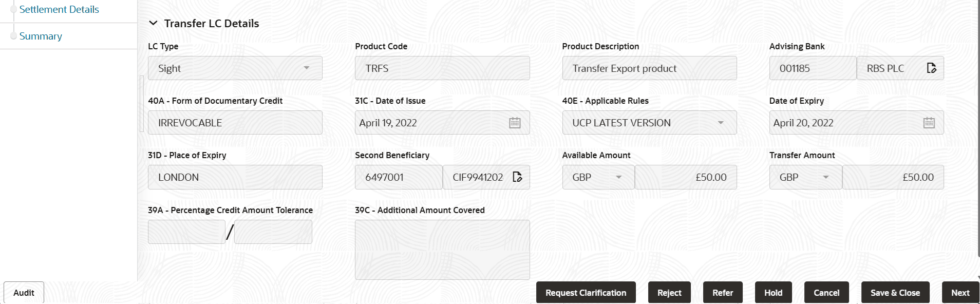Click the Request Clarification button
Viewport: 980px width, 304px height.
click(586, 292)
